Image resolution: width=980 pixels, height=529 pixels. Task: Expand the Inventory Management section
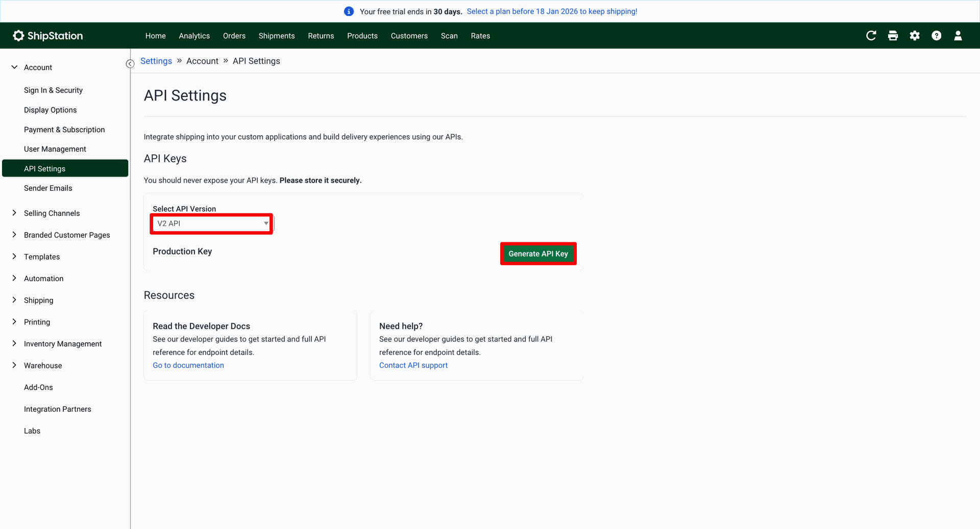(x=14, y=344)
